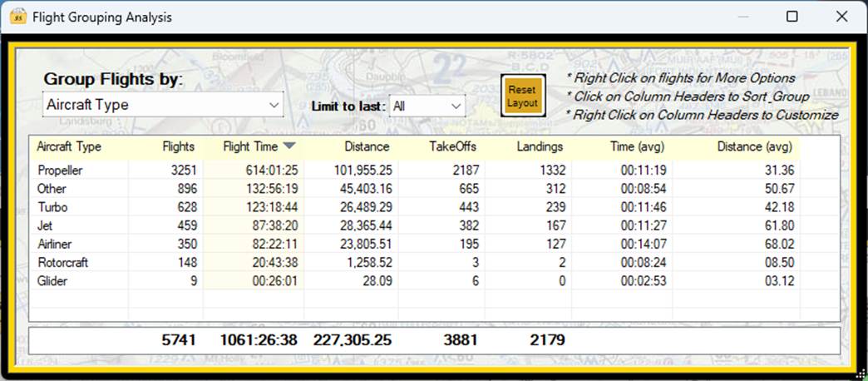Viewport: 868px width, 381px height.
Task: Select the Rotorcraft row
Action: [x=415, y=263]
